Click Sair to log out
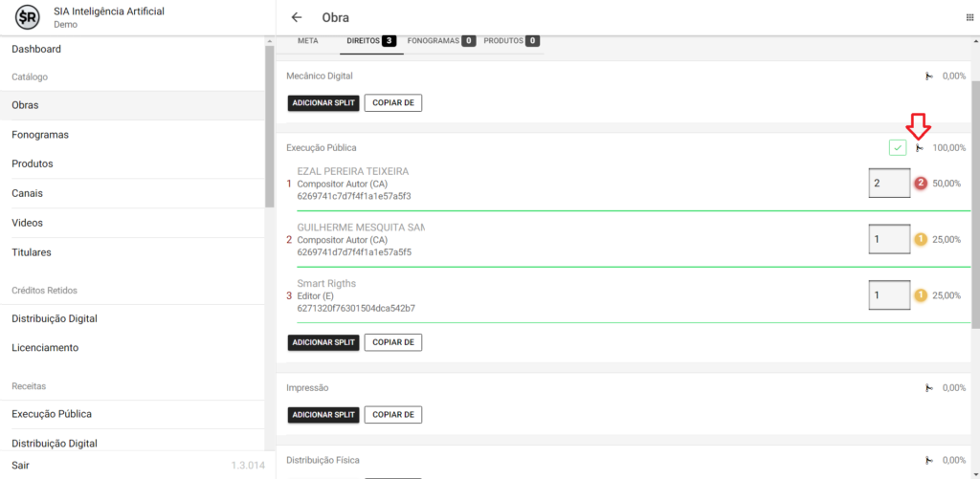Viewport: 980px width, 479px height. pyautogui.click(x=21, y=465)
